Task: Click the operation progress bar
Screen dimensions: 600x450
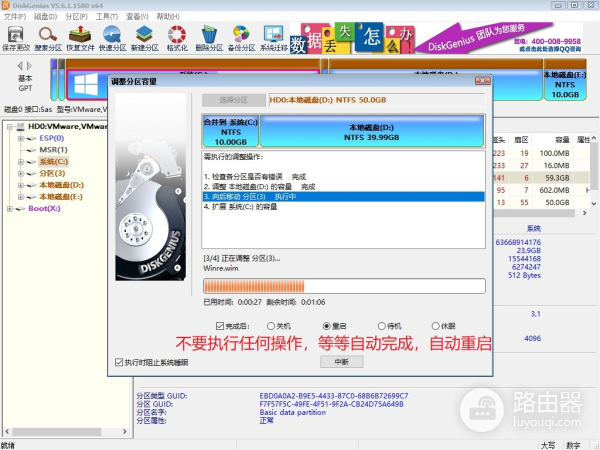Action: [x=344, y=286]
